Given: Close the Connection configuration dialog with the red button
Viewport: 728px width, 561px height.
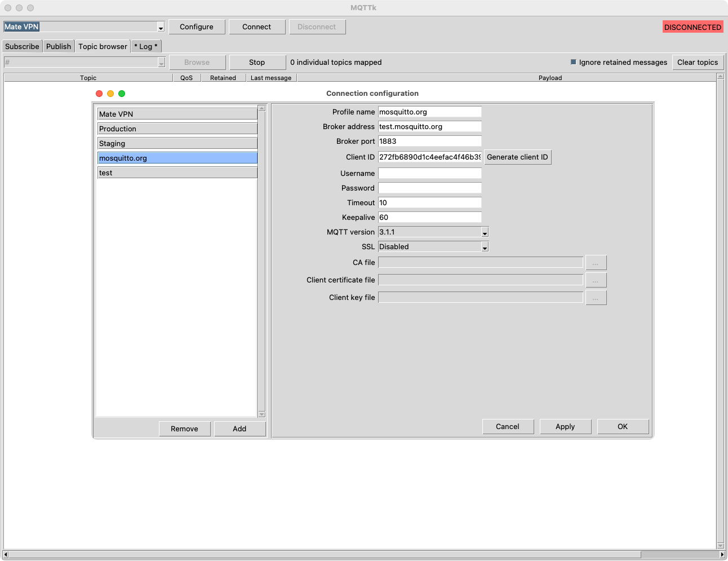Looking at the screenshot, I should pos(99,94).
